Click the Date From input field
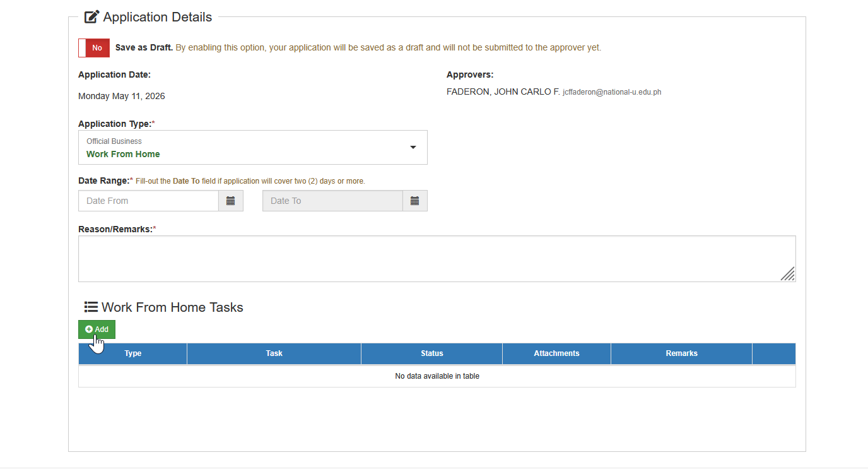 pos(148,201)
